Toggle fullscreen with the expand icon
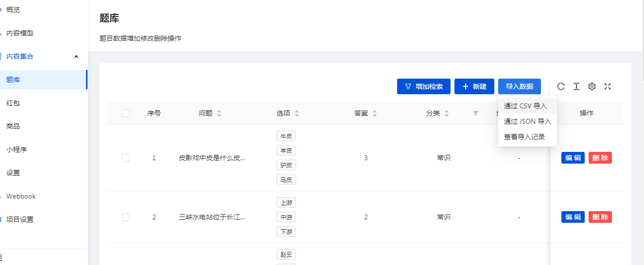 (608, 86)
